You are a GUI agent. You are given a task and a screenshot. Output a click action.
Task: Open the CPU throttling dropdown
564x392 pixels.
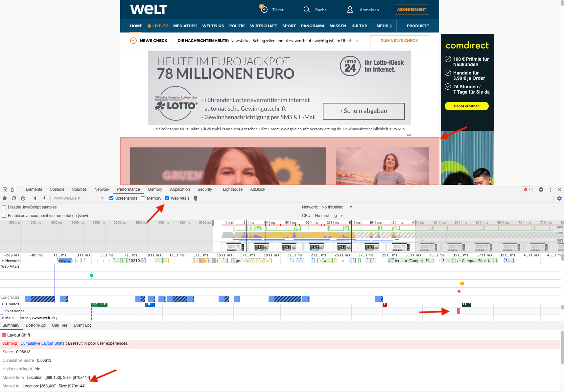[x=329, y=216]
